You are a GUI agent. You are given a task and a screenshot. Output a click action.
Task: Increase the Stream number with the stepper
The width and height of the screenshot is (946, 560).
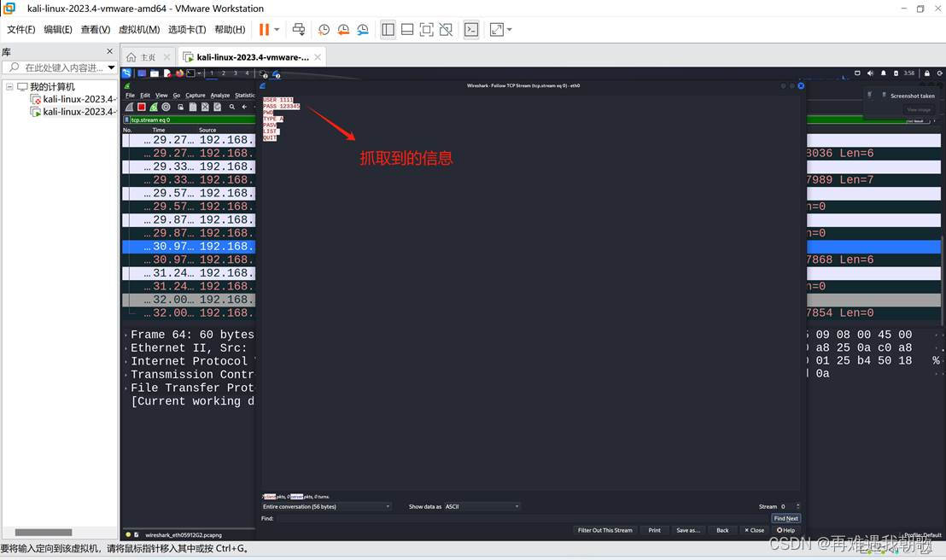pos(797,504)
